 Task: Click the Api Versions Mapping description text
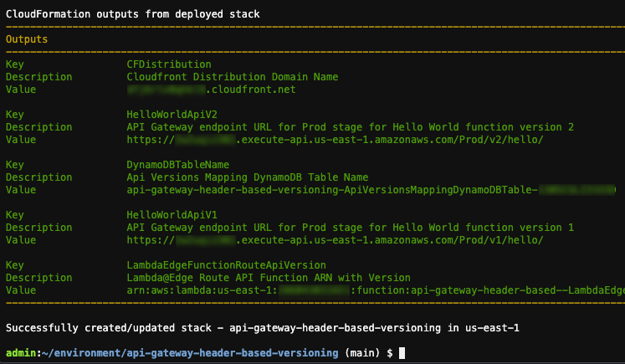click(248, 177)
